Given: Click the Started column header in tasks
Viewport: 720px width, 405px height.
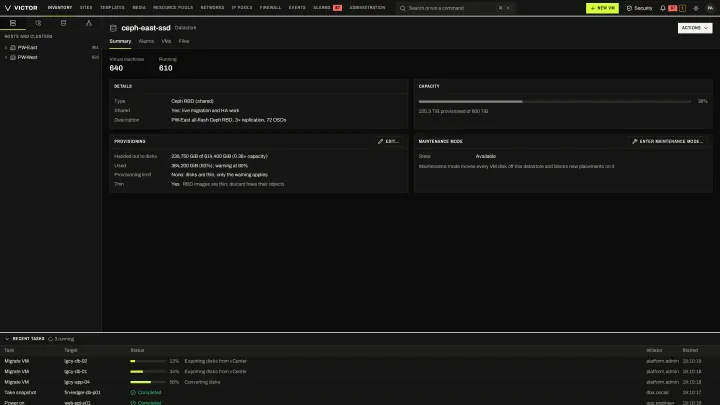Looking at the screenshot, I should click(690, 350).
